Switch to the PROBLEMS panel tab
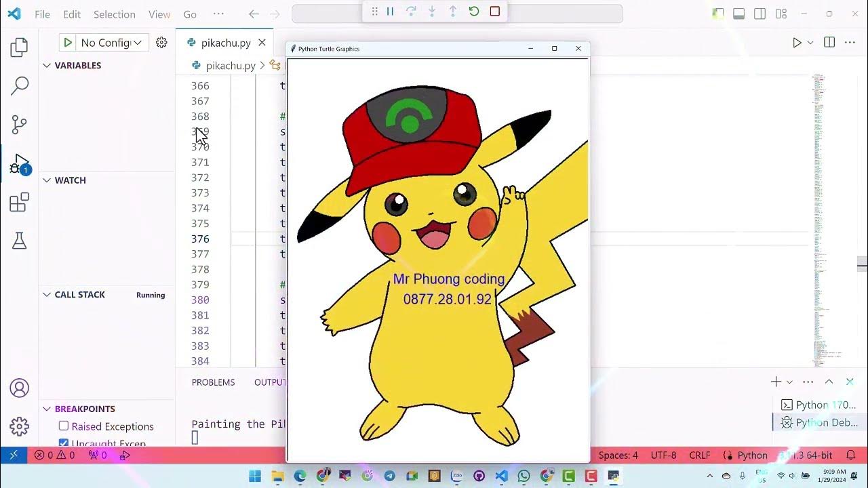The width and height of the screenshot is (868, 488). click(213, 382)
